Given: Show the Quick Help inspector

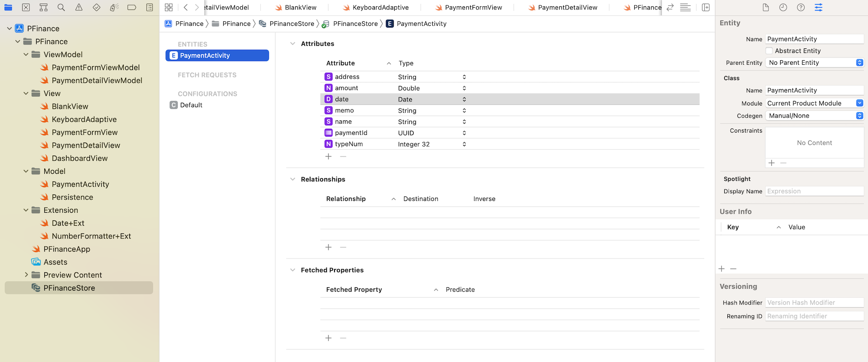Looking at the screenshot, I should pyautogui.click(x=801, y=7).
